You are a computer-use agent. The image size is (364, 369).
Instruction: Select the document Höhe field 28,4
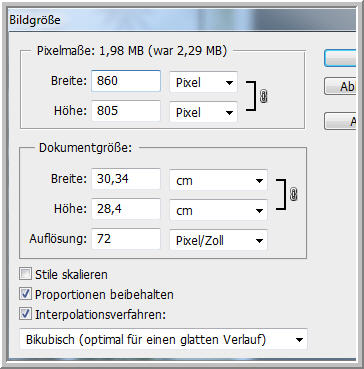pyautogui.click(x=126, y=209)
